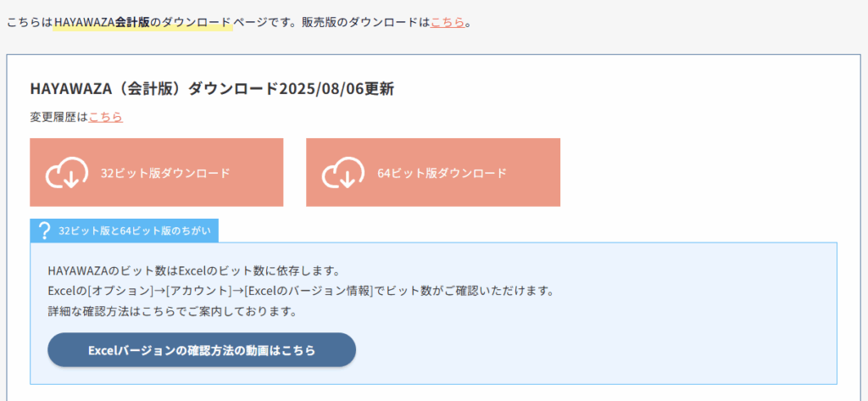This screenshot has width=868, height=401.
Task: Click the cloud icon on the 64ビット版 button
Action: click(343, 173)
